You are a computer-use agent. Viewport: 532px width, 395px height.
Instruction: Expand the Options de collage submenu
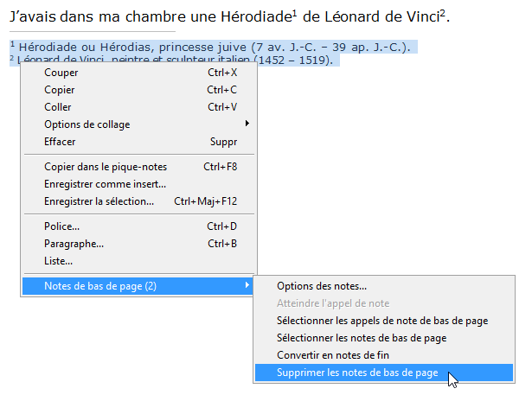point(138,124)
